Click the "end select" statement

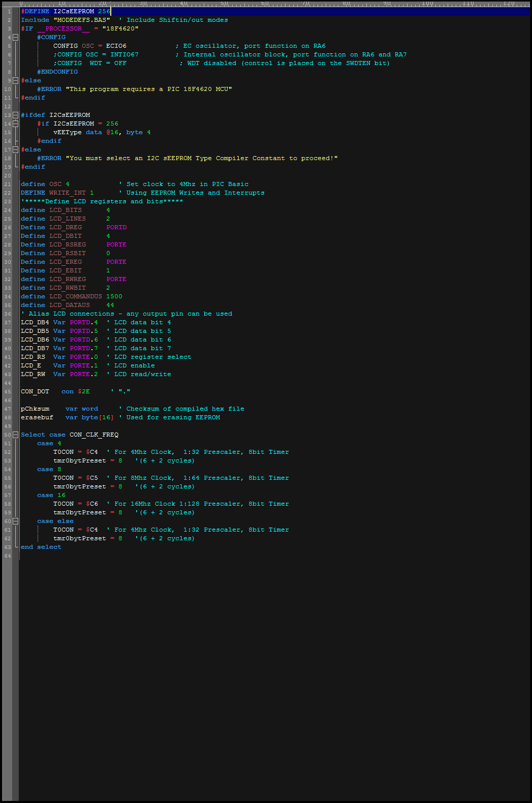coord(41,547)
